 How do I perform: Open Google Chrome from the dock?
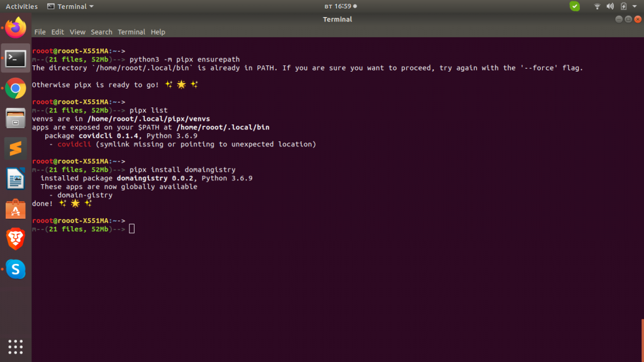click(14, 89)
